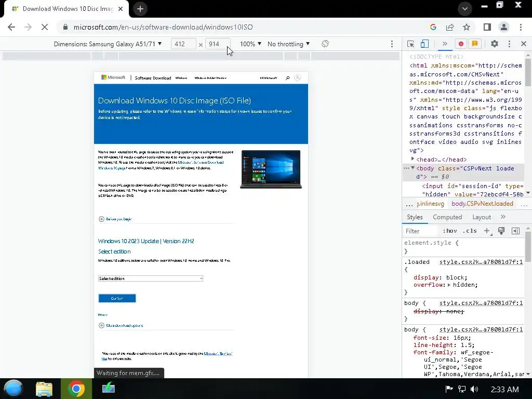Expand the Before you begin section
Screen dimensions: 532x399
pyautogui.click(x=115, y=219)
